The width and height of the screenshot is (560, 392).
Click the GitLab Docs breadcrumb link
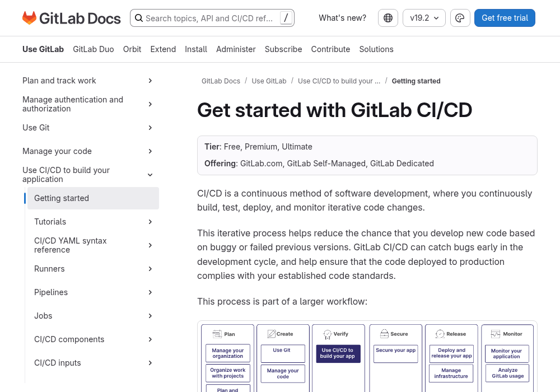[221, 81]
